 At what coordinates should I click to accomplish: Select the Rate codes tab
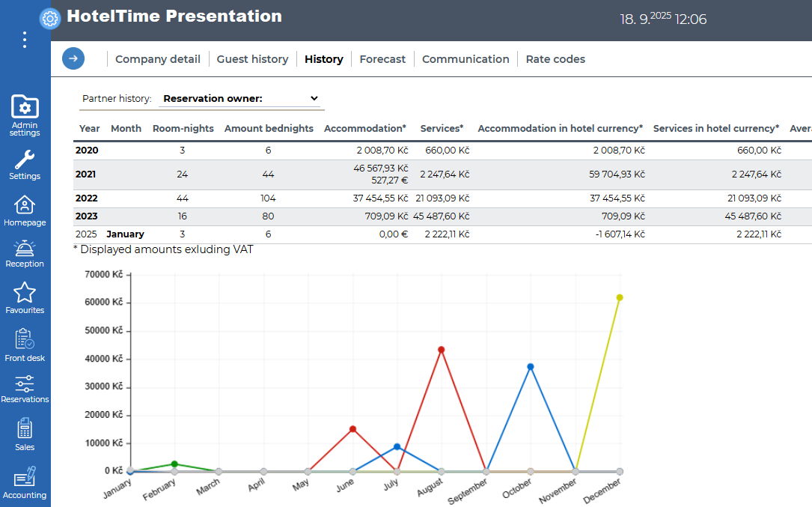pos(555,59)
